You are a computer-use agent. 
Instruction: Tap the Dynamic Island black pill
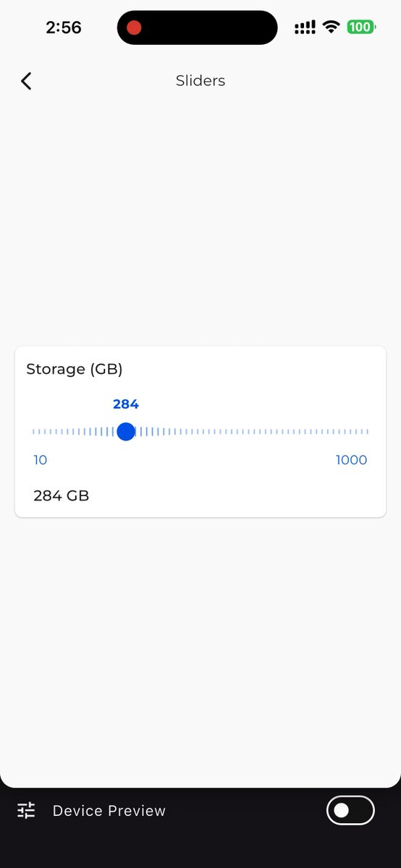(x=198, y=28)
